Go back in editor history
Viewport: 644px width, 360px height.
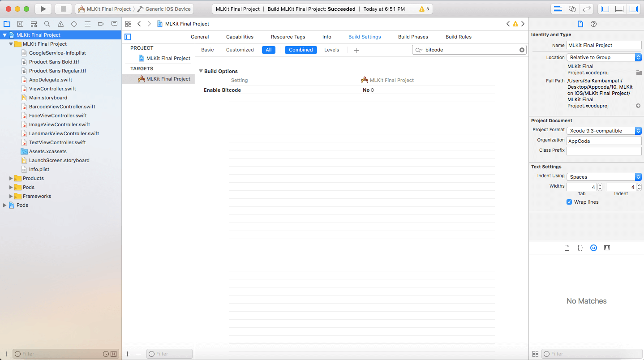tap(139, 24)
